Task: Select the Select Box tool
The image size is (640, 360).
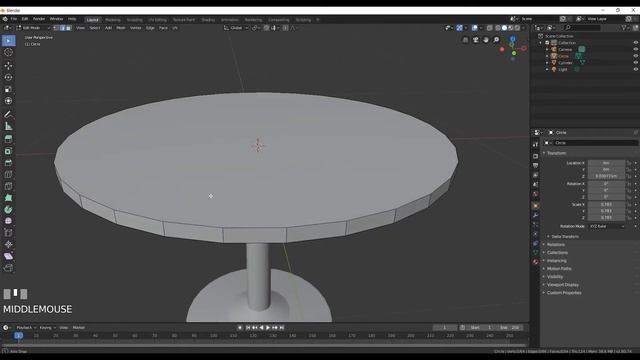Action: pyautogui.click(x=9, y=41)
